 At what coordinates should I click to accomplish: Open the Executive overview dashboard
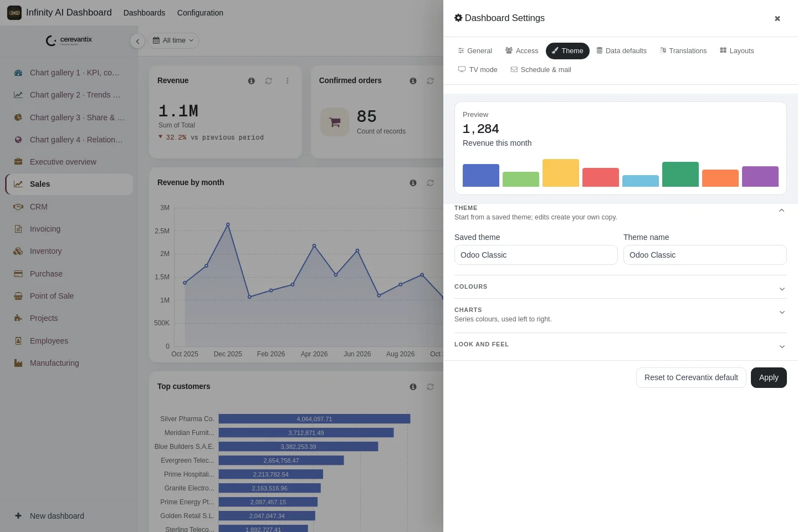point(69,162)
